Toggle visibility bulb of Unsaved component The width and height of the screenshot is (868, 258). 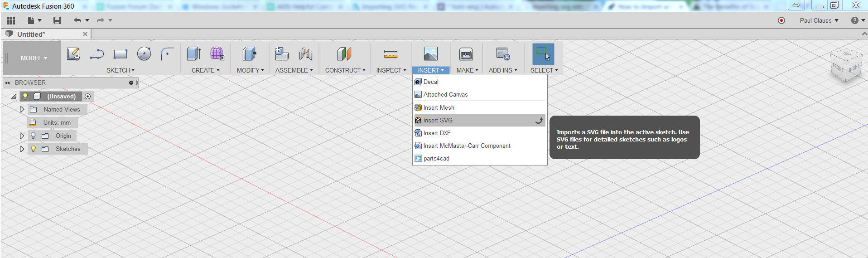point(25,96)
